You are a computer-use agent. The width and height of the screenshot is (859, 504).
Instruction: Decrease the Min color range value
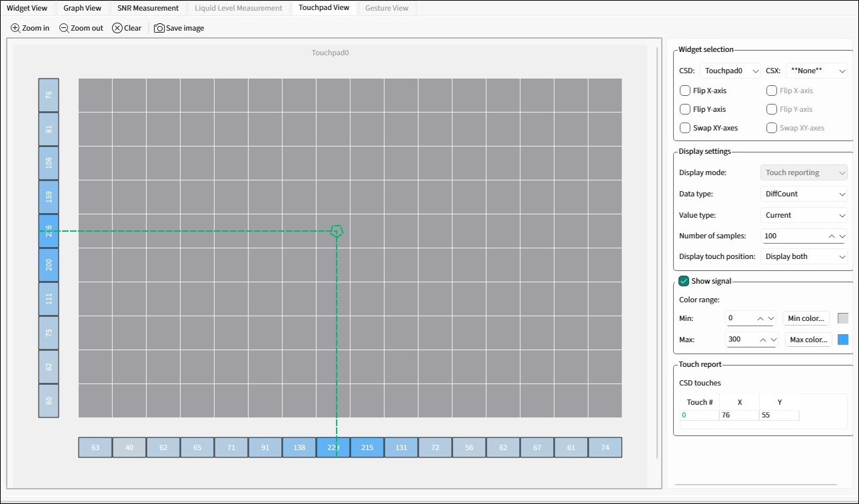(772, 318)
